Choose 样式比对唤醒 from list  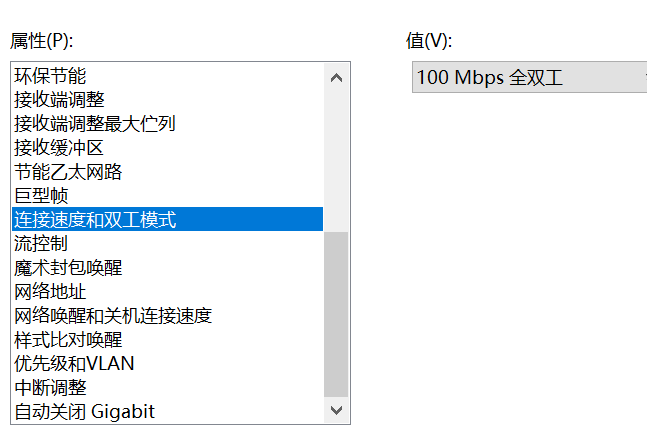(x=68, y=340)
